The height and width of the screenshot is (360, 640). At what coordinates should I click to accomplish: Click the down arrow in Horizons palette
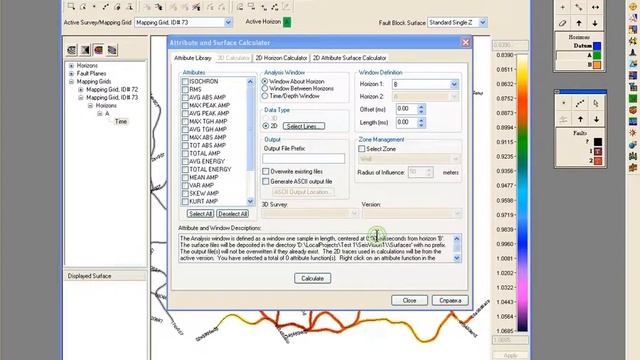click(x=595, y=23)
